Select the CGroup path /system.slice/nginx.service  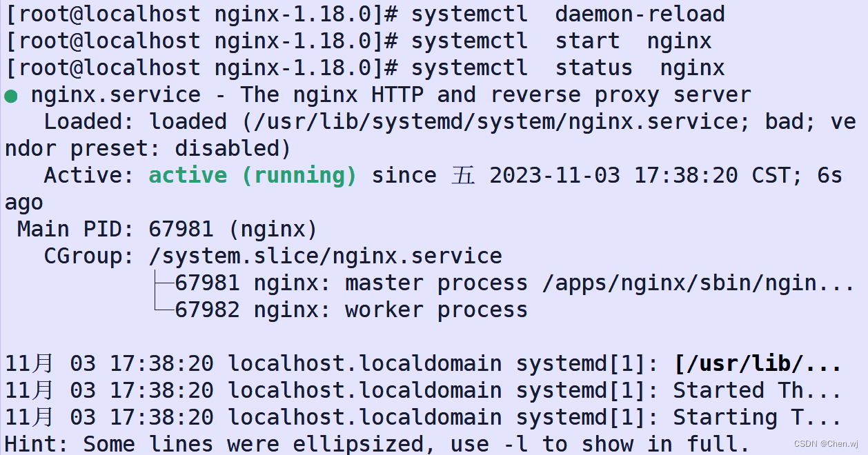coord(324,256)
